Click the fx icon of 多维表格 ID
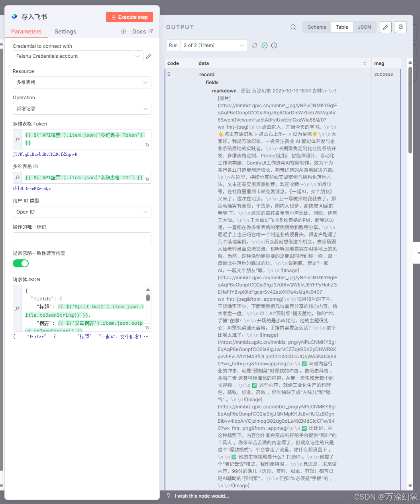 click(x=18, y=178)
